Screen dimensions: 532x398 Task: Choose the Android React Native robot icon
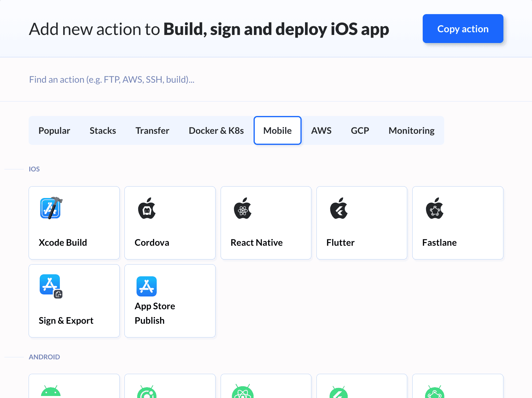(243, 391)
